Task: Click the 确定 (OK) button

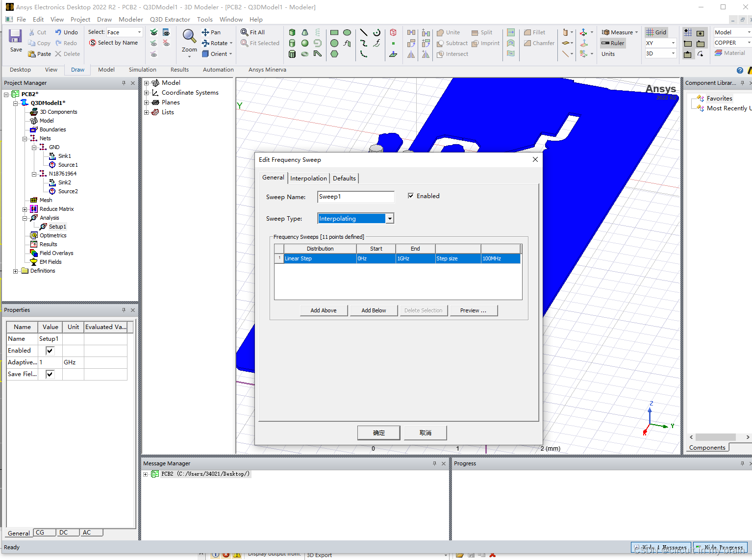Action: click(379, 433)
